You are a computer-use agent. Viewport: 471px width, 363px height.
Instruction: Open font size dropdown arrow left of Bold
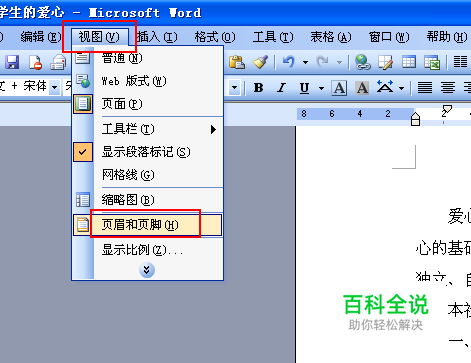pyautogui.click(x=235, y=88)
